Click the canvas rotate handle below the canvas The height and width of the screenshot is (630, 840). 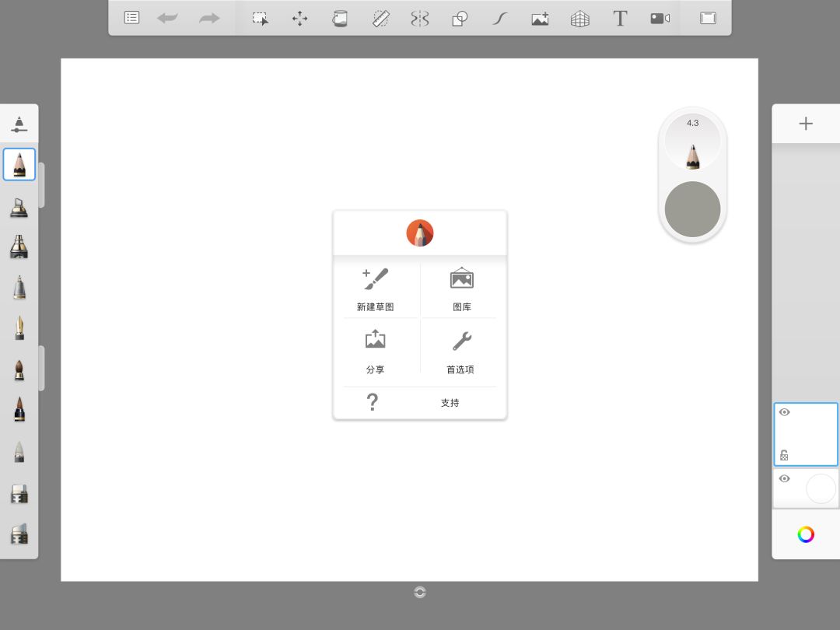click(x=420, y=592)
